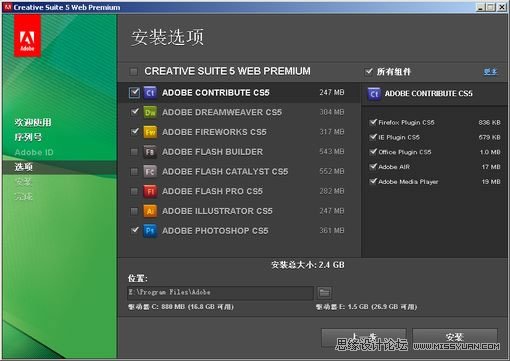This screenshot has height=361, width=510.
Task: Click the blue link beside 所有组件
Action: pyautogui.click(x=490, y=72)
